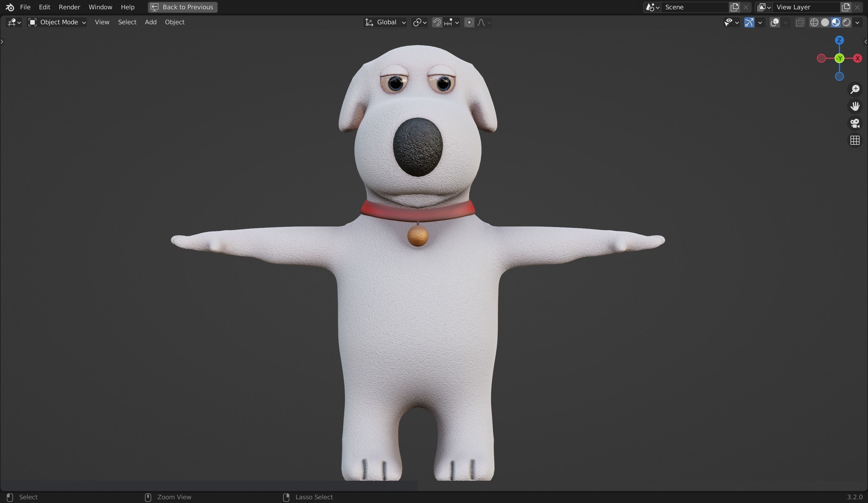Click the blue Z axis on navigation gizmo
Screen dimensions: 868x503
coord(839,40)
